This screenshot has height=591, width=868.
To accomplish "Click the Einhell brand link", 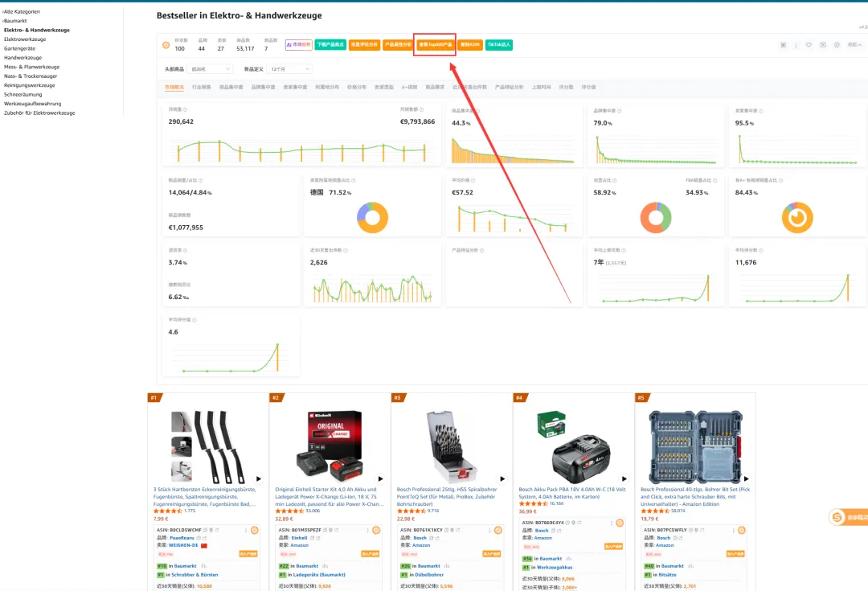I will (299, 538).
